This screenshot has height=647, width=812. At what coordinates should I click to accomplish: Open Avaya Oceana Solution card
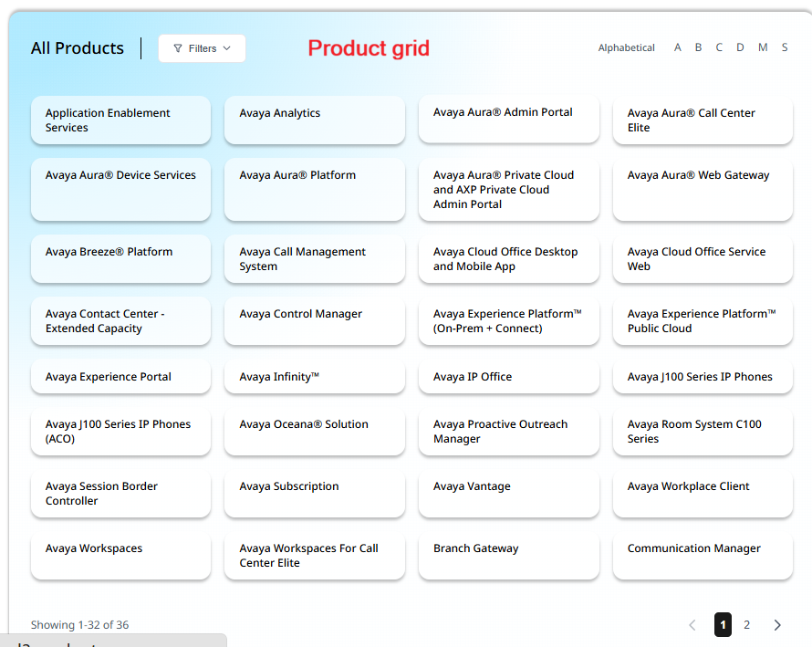(315, 432)
